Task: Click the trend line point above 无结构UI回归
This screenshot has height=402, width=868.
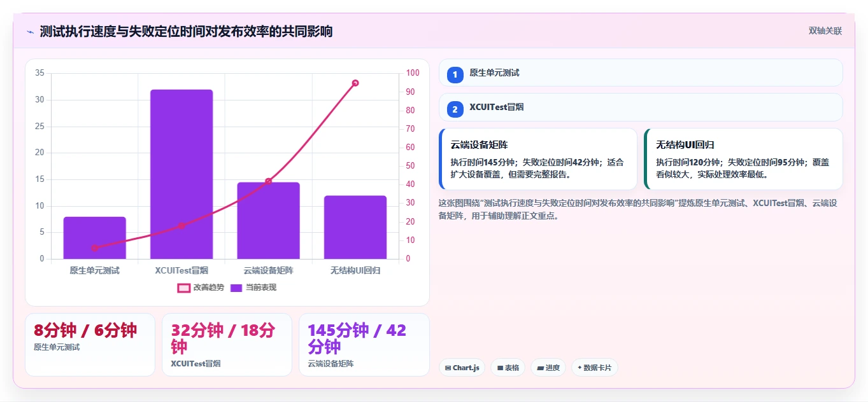Action: [355, 83]
